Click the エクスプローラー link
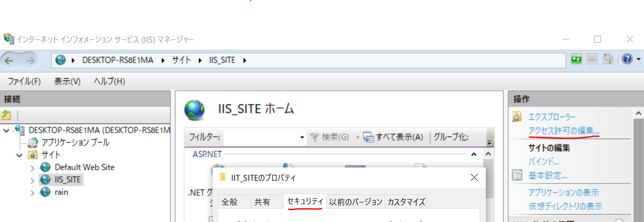Screen dimensions: 644x222 click(x=552, y=117)
